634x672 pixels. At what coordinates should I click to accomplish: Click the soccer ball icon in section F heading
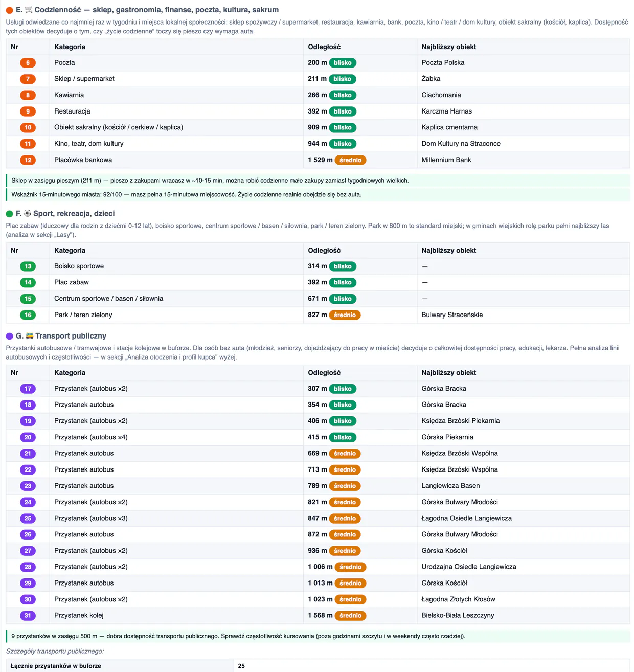[x=28, y=213]
